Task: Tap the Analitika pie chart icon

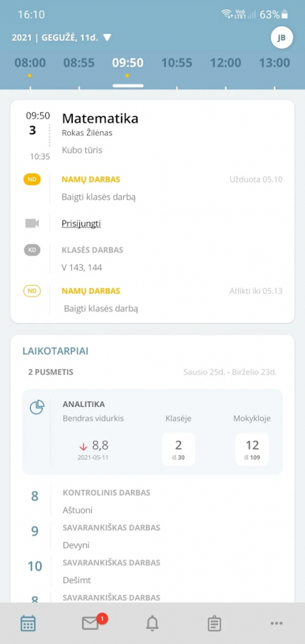Action: (37, 408)
